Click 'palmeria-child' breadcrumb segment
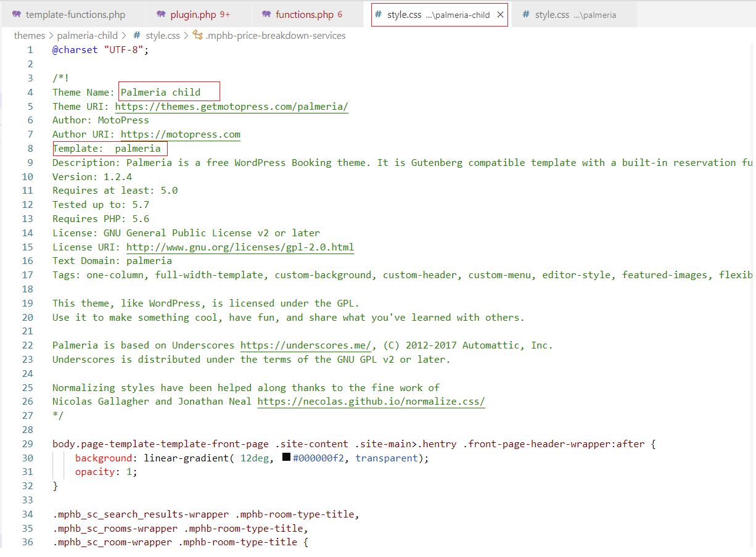 [x=88, y=36]
